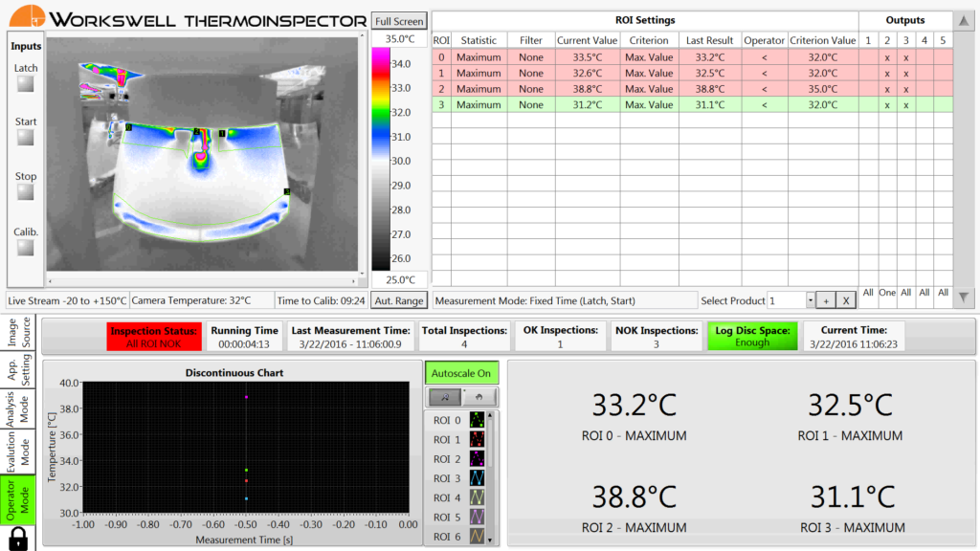This screenshot has height=551, width=980.
Task: Click the orange Workswell logo
Action: [x=27, y=16]
